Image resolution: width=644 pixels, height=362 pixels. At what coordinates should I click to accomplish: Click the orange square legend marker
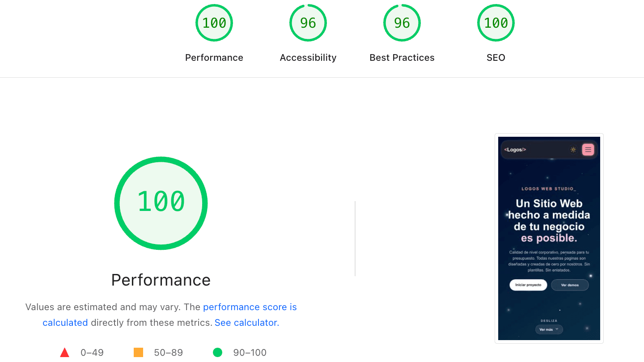(x=138, y=352)
